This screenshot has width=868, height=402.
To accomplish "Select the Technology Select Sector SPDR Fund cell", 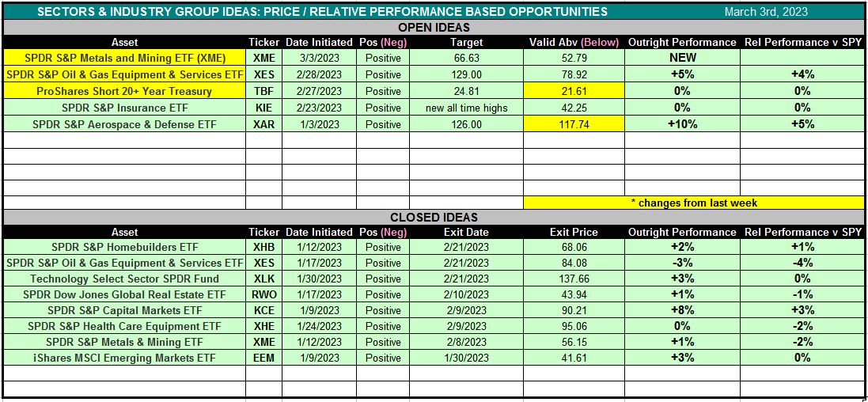I will tap(124, 279).
